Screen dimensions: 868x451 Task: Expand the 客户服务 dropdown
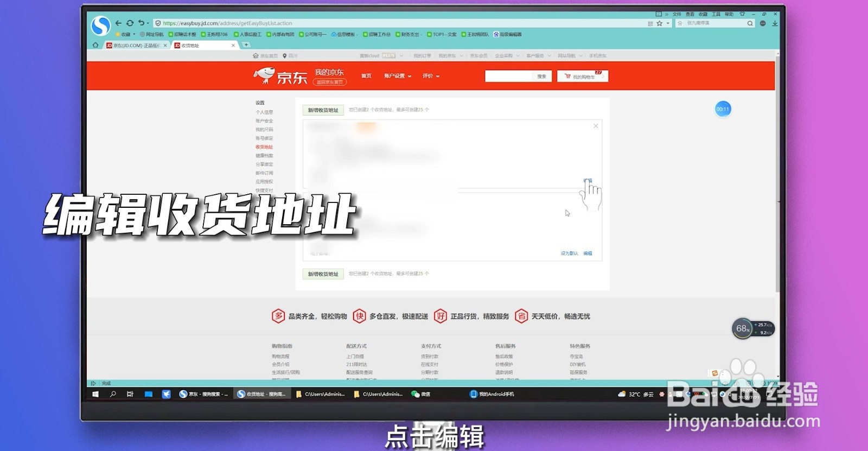point(538,56)
